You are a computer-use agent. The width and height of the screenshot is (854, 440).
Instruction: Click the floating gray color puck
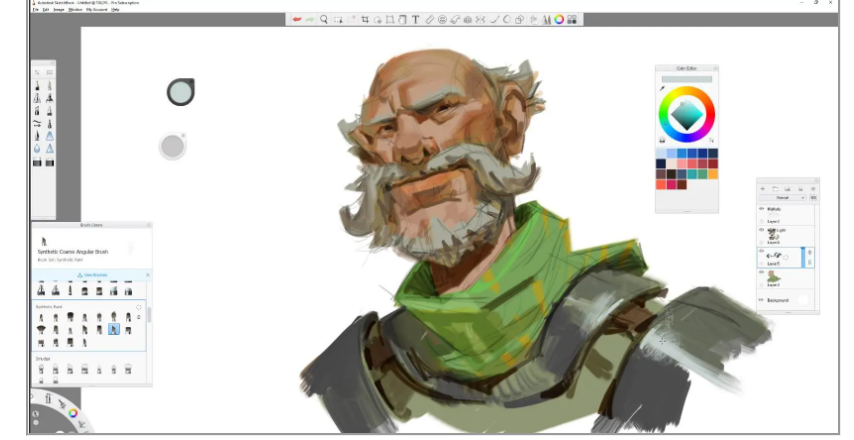click(173, 146)
